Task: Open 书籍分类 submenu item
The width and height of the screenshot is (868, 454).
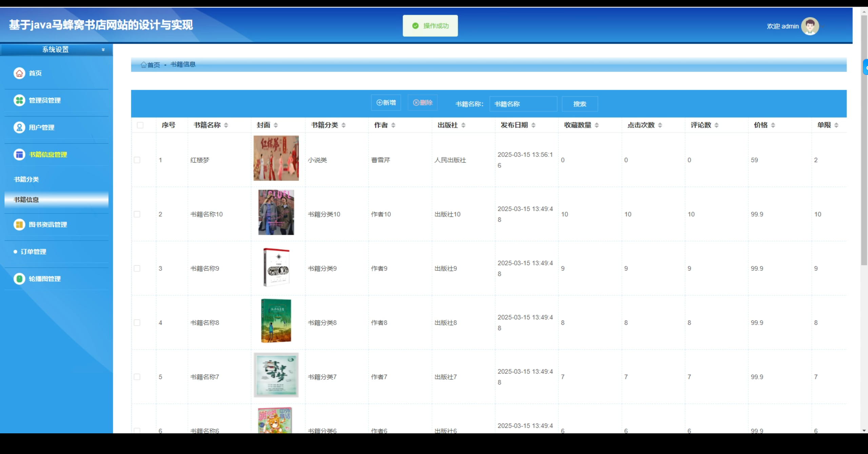Action: click(26, 179)
